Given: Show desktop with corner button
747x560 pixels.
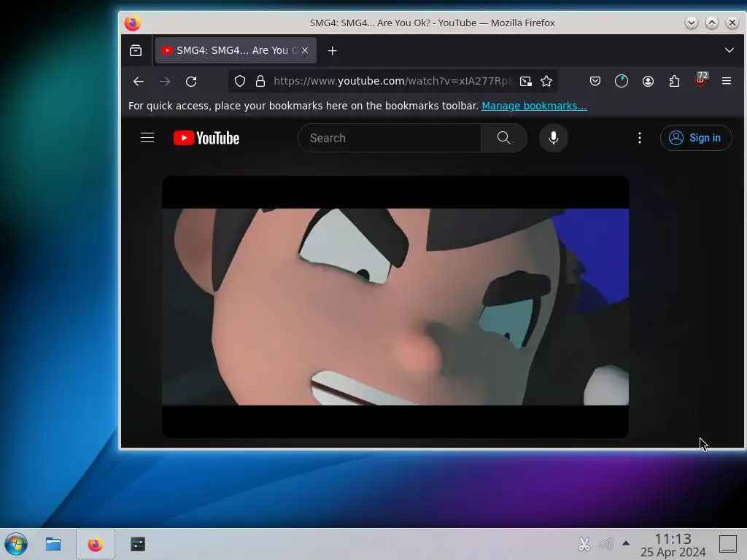Looking at the screenshot, I should 728,544.
